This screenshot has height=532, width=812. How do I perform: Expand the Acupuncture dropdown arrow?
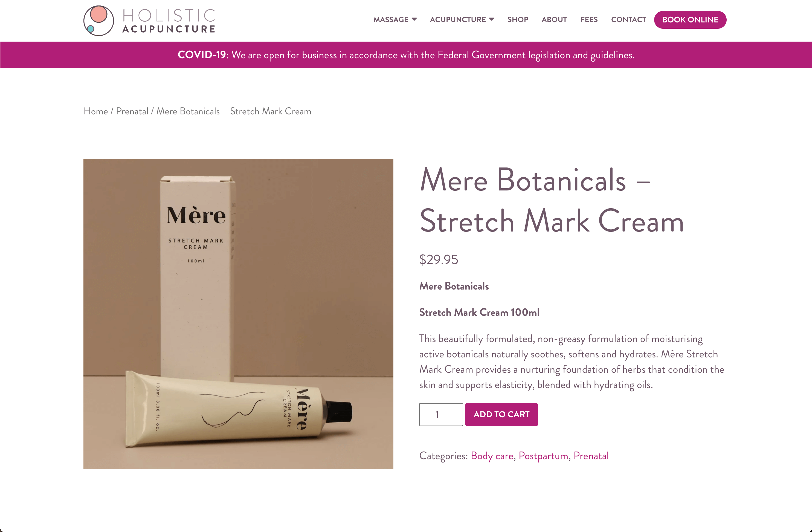tap(492, 19)
